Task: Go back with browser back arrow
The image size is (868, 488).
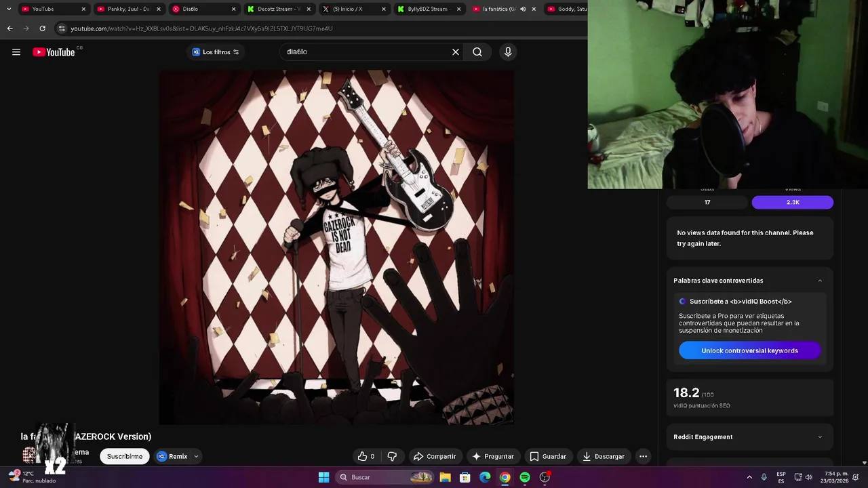Action: pyautogui.click(x=9, y=28)
